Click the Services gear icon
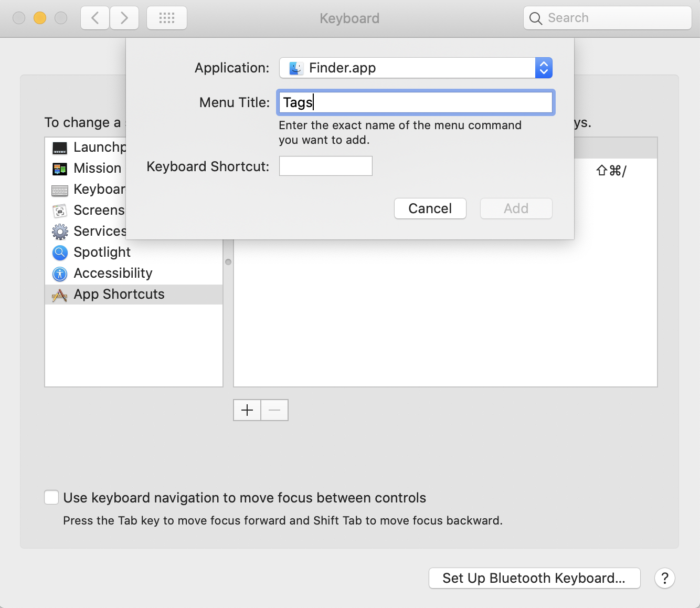 click(x=60, y=232)
